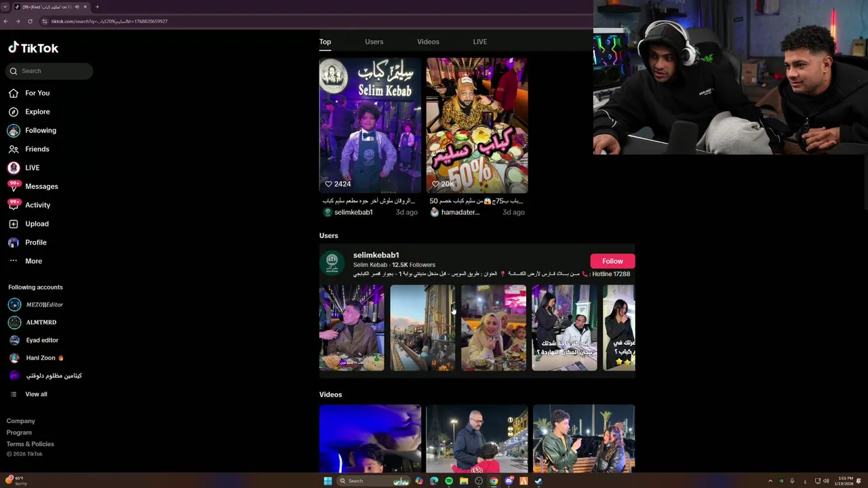
Task: Open the 50% kebab discount video thumbnail
Action: (x=477, y=125)
